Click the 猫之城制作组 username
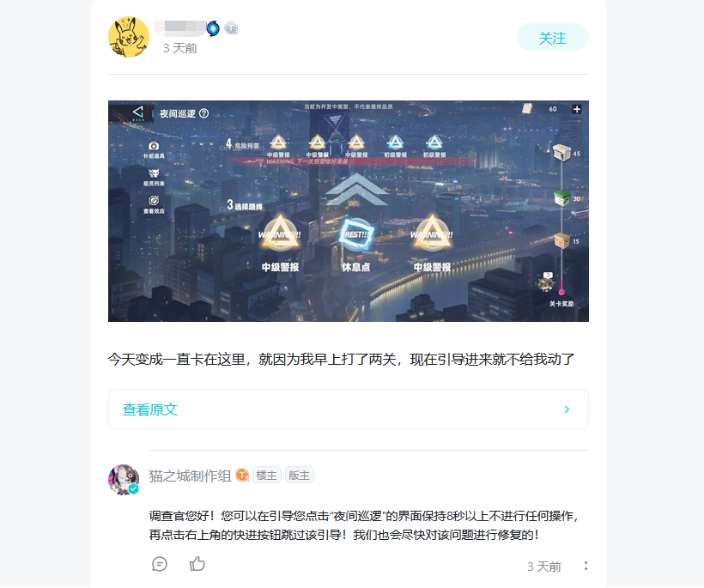Viewport: 704px width, 588px height. (190, 476)
